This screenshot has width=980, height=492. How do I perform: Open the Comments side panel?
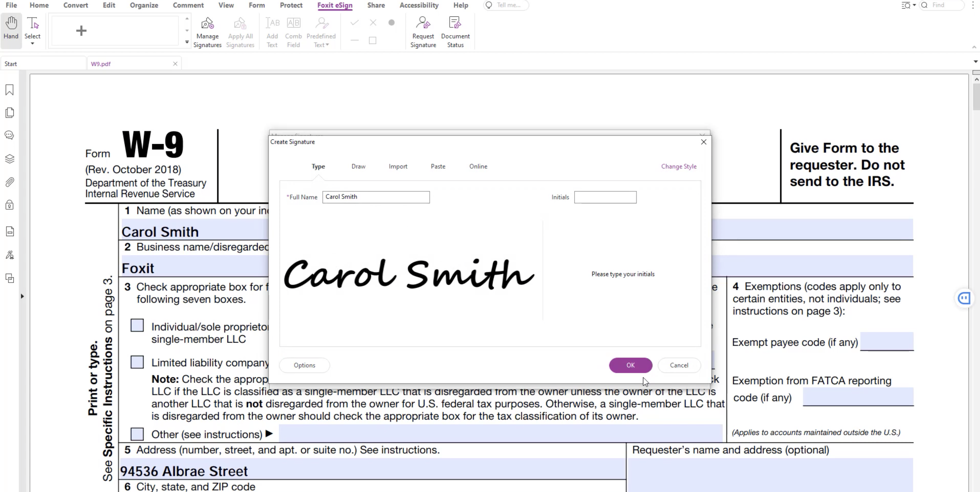pos(10,136)
